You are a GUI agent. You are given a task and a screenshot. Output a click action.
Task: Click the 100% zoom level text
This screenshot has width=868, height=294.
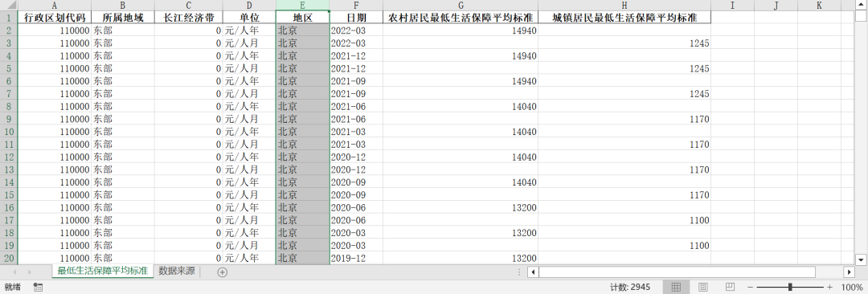click(852, 287)
